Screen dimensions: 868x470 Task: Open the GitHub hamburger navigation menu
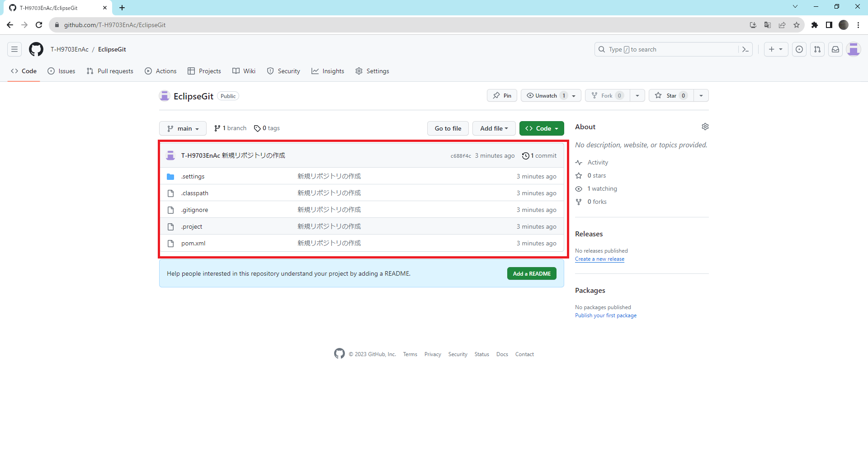pyautogui.click(x=14, y=49)
